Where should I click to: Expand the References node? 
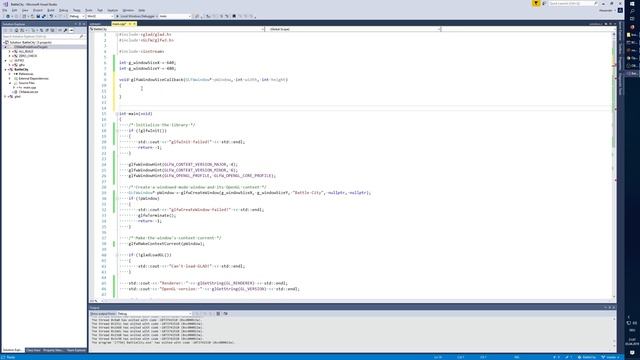pos(10,74)
